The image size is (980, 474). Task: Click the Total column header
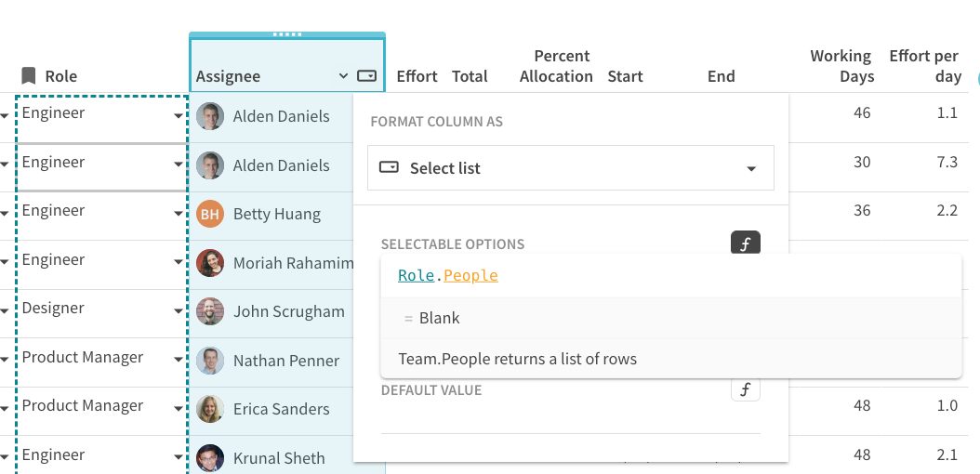[x=470, y=76]
